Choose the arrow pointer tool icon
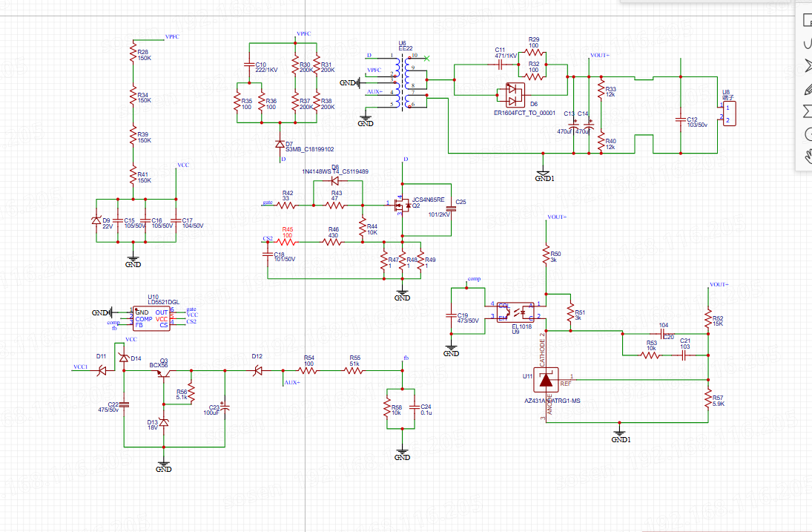The image size is (812, 532). coord(808,66)
